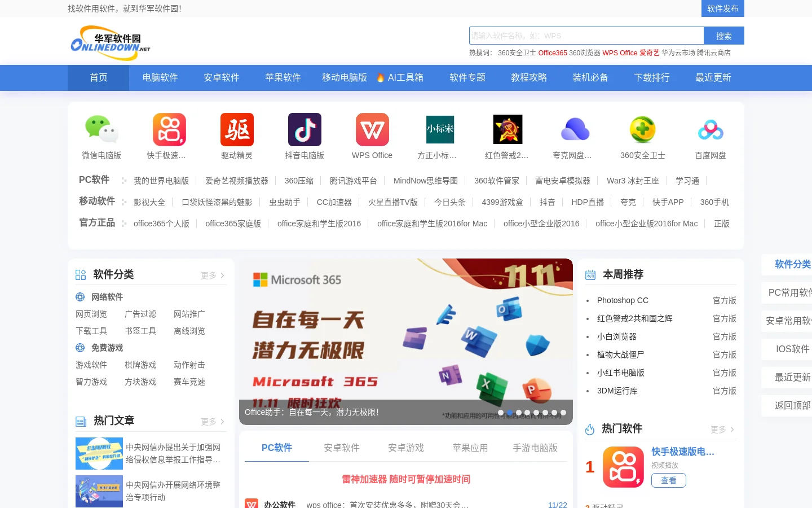Open office365个人版 link
This screenshot has width=812, height=508.
pos(161,224)
